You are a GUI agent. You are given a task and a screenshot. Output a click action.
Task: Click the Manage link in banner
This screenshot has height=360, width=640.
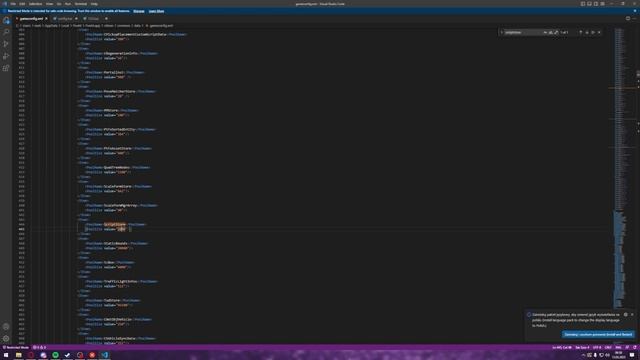pos(139,11)
